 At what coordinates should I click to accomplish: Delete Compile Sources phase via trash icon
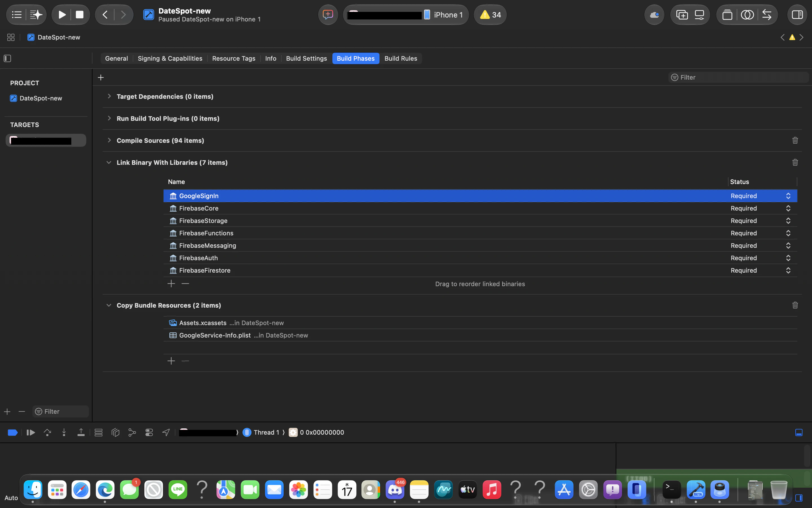coord(795,141)
